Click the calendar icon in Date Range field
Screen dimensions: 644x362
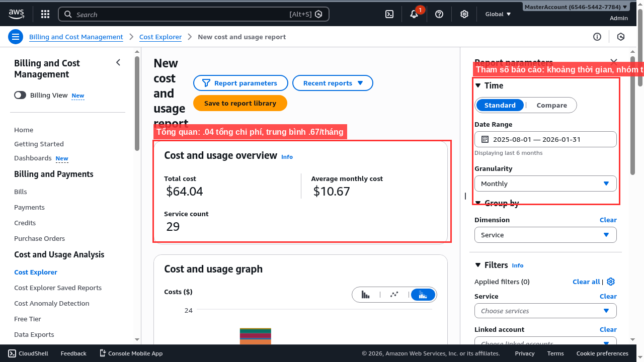(485, 139)
